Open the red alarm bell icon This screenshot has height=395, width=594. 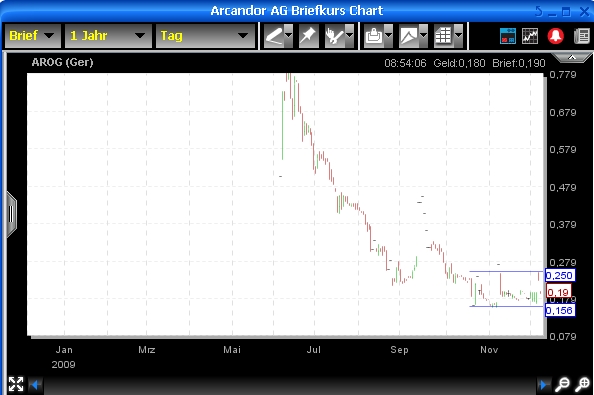click(556, 36)
